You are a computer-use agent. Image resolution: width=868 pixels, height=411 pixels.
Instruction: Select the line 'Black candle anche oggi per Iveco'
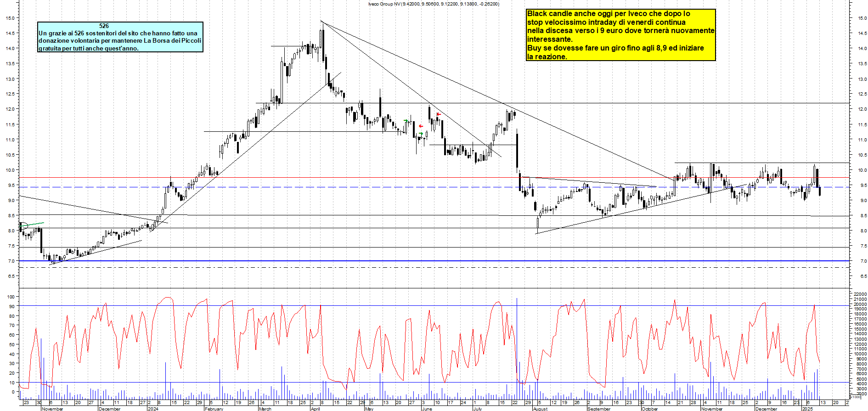click(x=609, y=14)
